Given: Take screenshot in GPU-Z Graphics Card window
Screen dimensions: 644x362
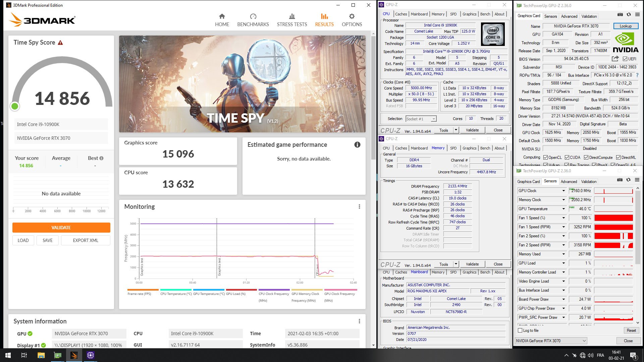Looking at the screenshot, I should point(620,15).
